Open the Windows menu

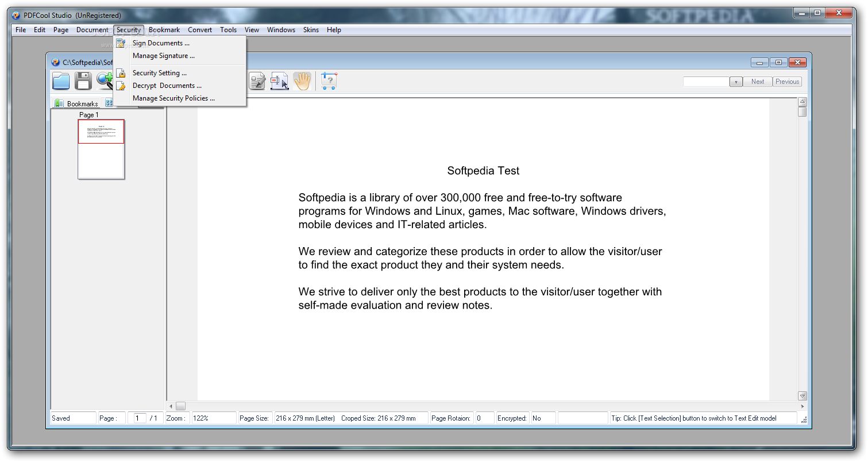coord(281,30)
